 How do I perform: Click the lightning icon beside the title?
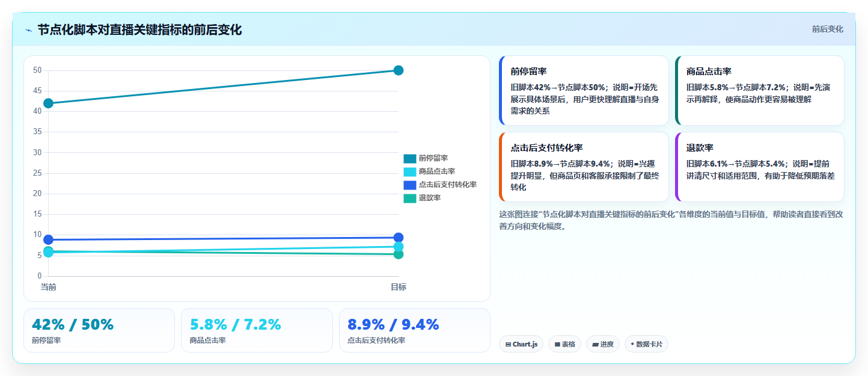28,30
